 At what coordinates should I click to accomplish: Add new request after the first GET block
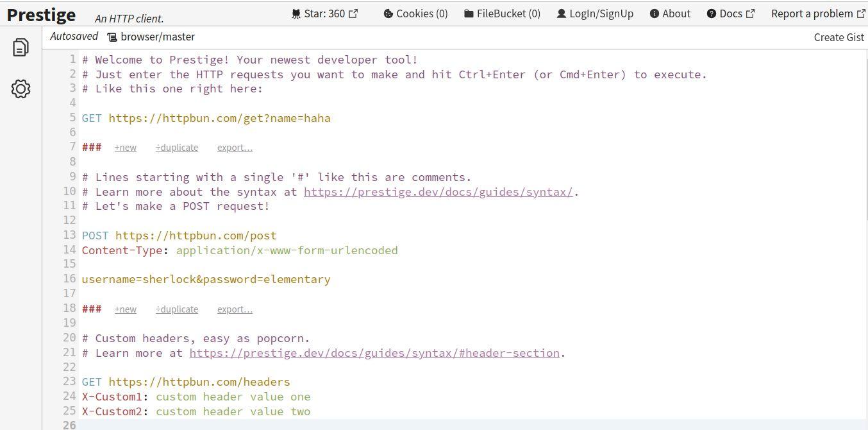126,148
